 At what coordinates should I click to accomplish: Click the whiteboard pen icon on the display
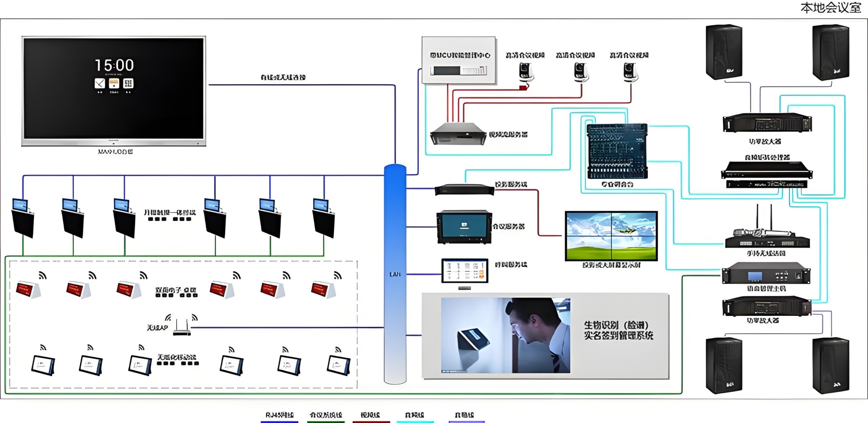coord(99,83)
